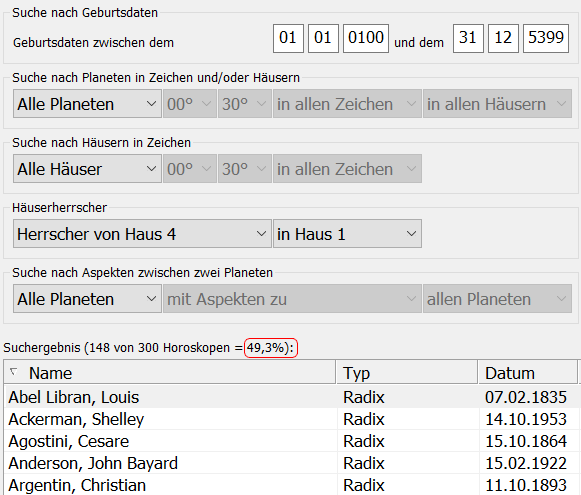Click the end day field showing 31
The image size is (581, 495).
[468, 39]
